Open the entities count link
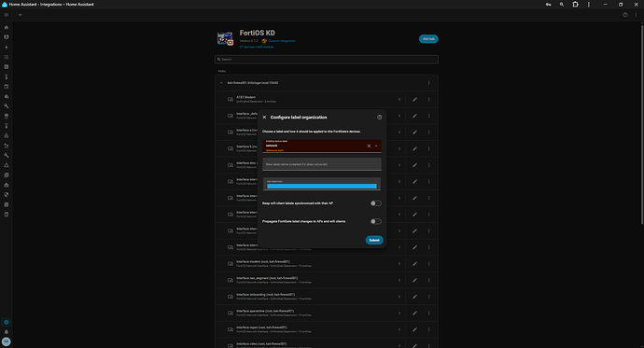The image size is (644, 348). pyautogui.click(x=265, y=48)
